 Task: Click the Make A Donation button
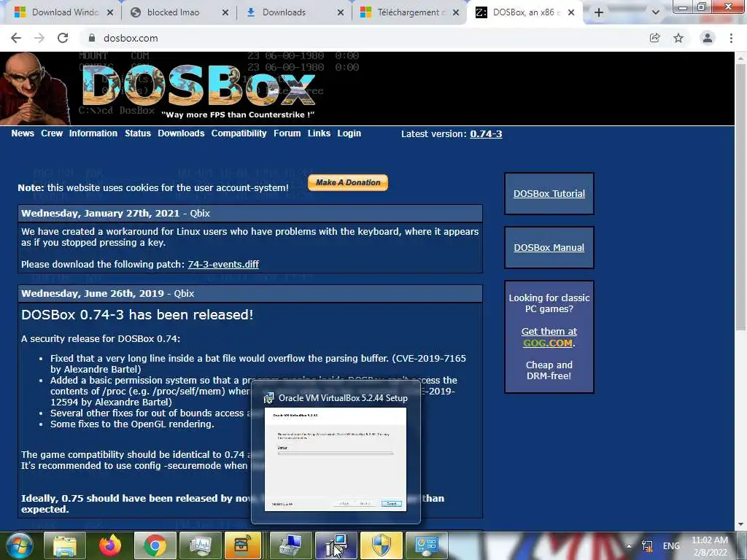(x=348, y=182)
